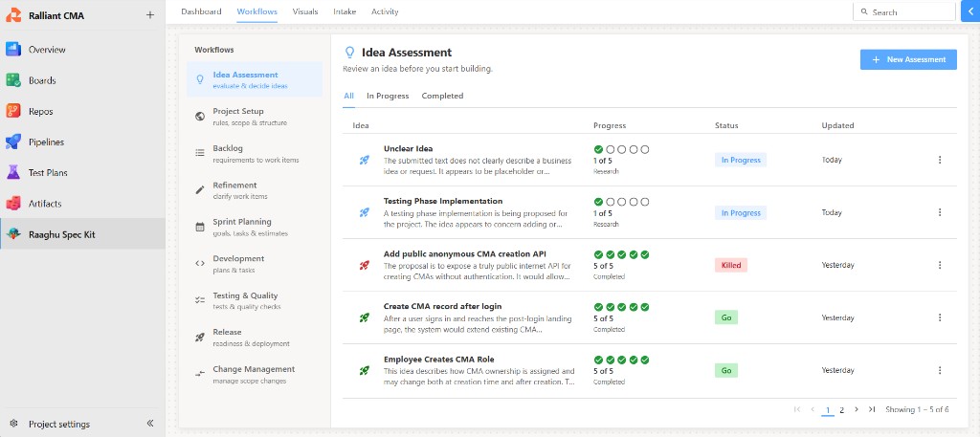This screenshot has width=980, height=437.
Task: Click the progress circles for Unclear Idea
Action: click(621, 149)
